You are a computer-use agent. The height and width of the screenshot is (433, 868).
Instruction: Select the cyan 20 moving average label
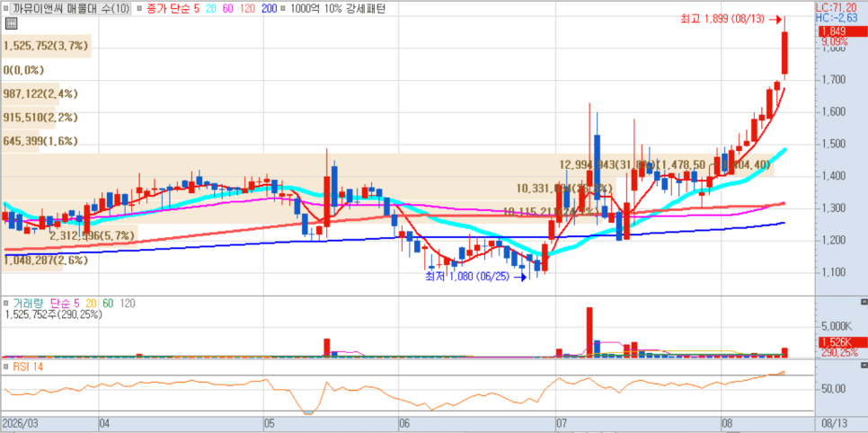click(x=209, y=9)
